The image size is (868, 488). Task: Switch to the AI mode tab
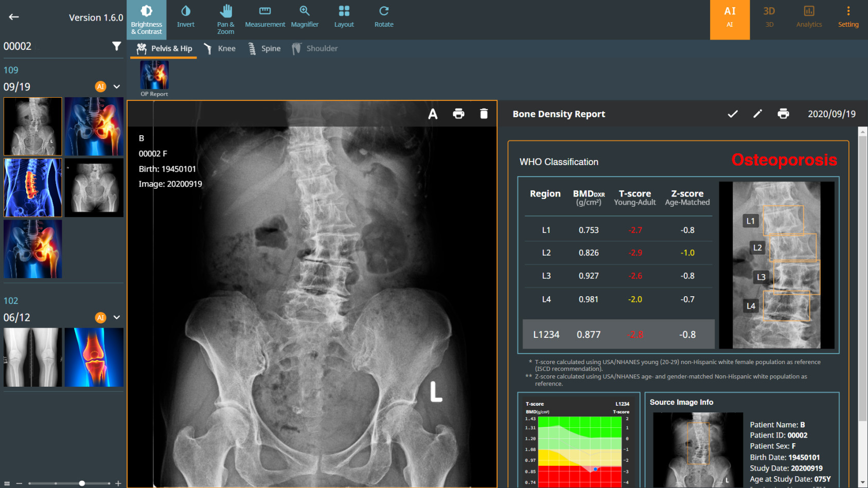[x=730, y=20]
